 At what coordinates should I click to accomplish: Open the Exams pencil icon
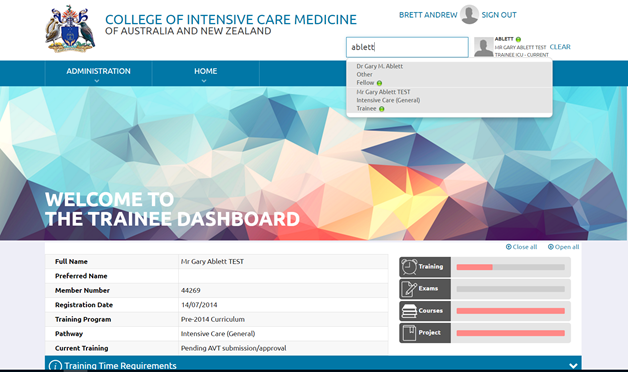(409, 289)
